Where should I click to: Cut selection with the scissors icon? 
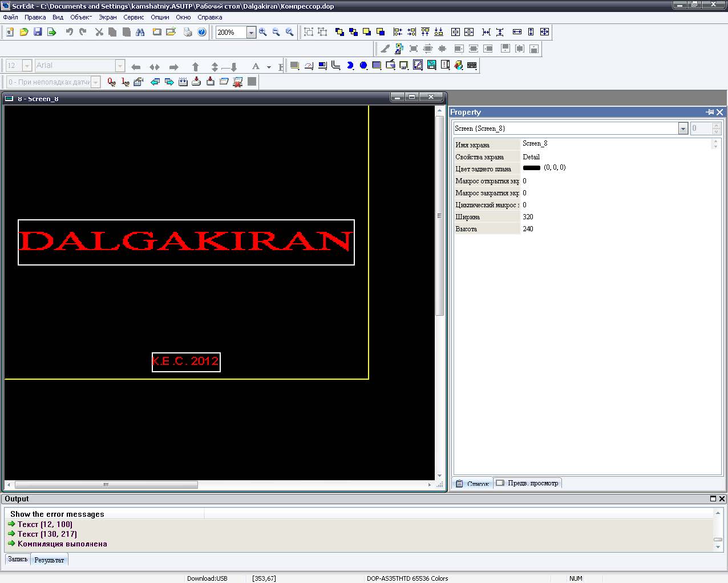click(99, 32)
